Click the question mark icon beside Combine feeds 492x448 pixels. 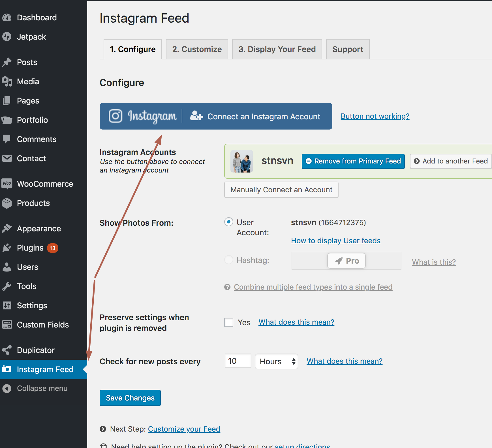[227, 287]
